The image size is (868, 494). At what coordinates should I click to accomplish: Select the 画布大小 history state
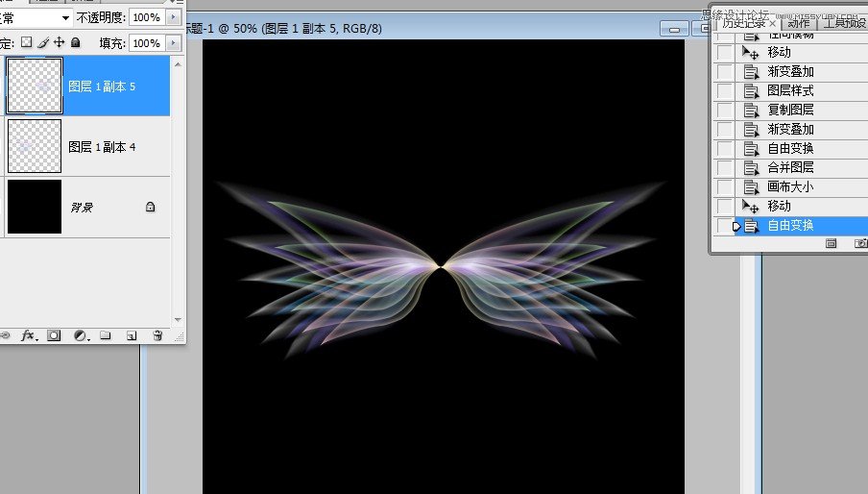790,187
